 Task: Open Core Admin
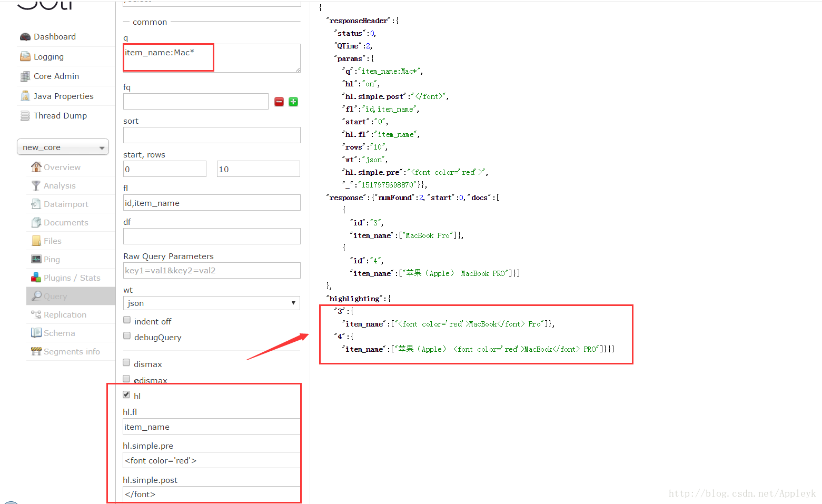(x=56, y=76)
